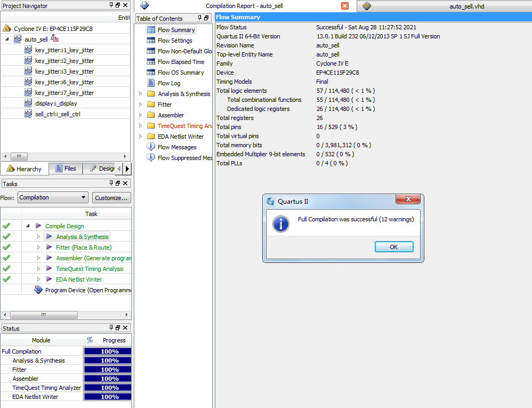Screen dimensions: 532x408
Task: Expand Analysis & Synthesis task node
Action: coord(38,237)
